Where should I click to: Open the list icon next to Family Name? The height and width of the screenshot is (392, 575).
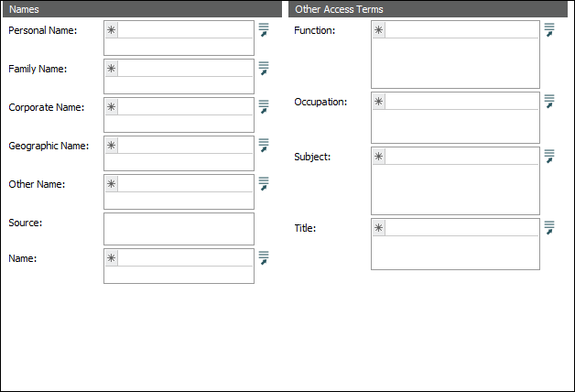pos(264,68)
